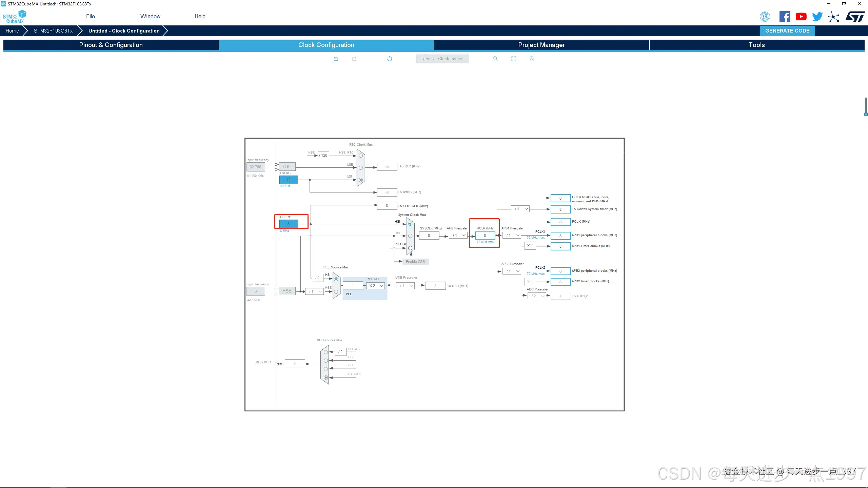
Task: Zoom out of the clock diagram
Action: click(532, 59)
